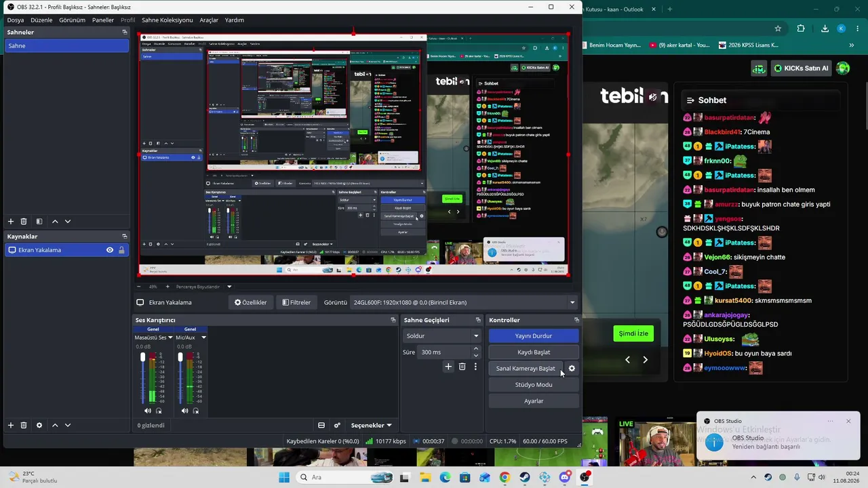Hide the Ekran Yakalama source with eye icon
868x488 pixels.
(x=110, y=250)
